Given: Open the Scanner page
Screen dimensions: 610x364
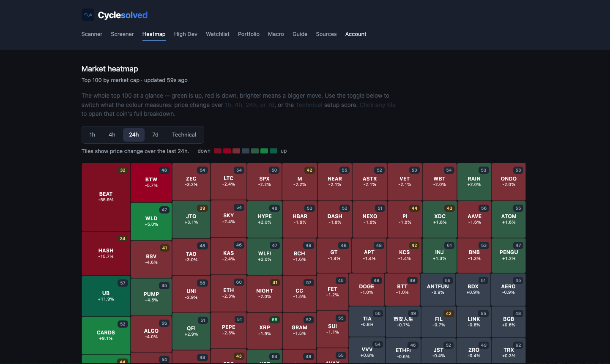Looking at the screenshot, I should pos(92,34).
